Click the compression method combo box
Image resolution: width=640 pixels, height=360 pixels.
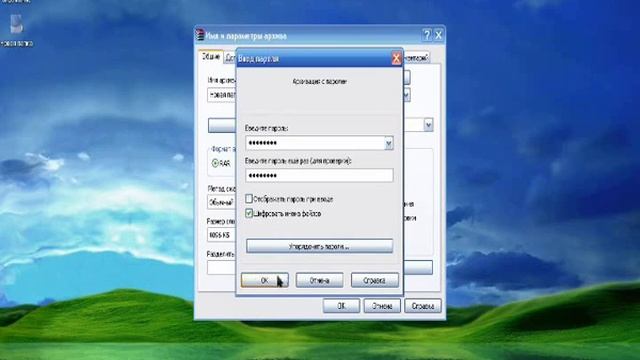[222, 202]
